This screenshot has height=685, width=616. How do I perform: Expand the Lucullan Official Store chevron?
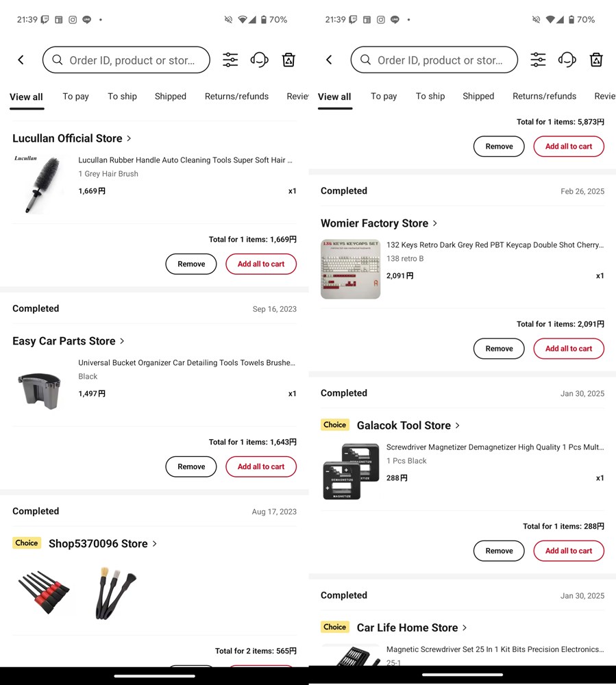[129, 138]
